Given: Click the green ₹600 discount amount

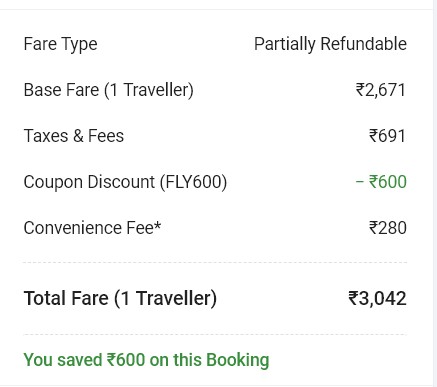Looking at the screenshot, I should (388, 182).
